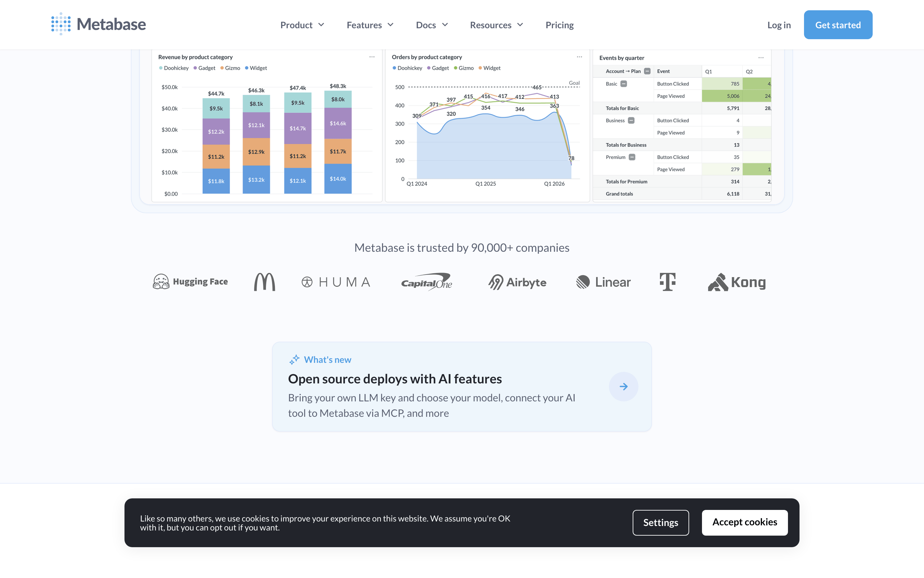
Task: Collapse the Basic plan rows
Action: click(623, 84)
